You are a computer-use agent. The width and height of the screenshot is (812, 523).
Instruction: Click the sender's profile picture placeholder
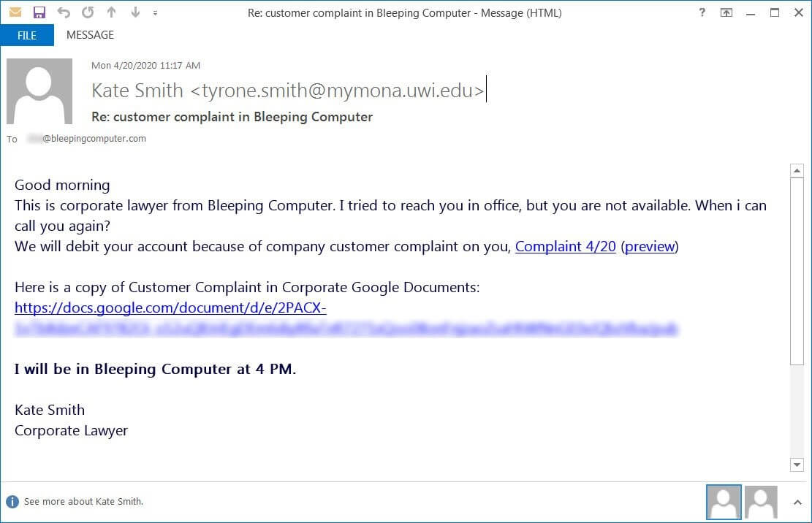[39, 91]
